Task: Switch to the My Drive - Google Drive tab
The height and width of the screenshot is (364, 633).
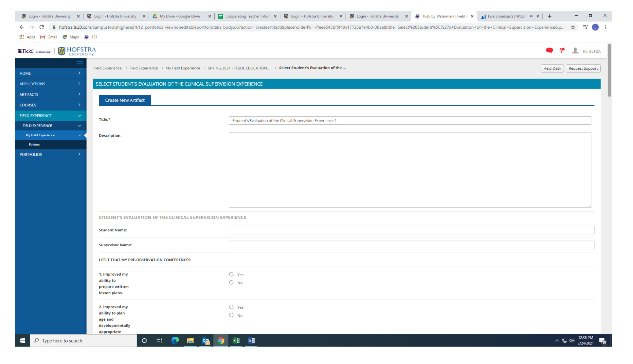Action: click(180, 16)
